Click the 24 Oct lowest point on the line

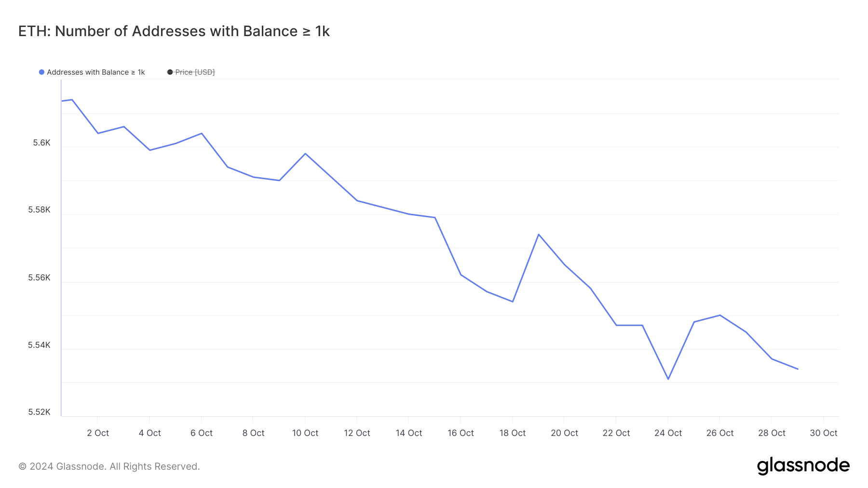(x=668, y=379)
